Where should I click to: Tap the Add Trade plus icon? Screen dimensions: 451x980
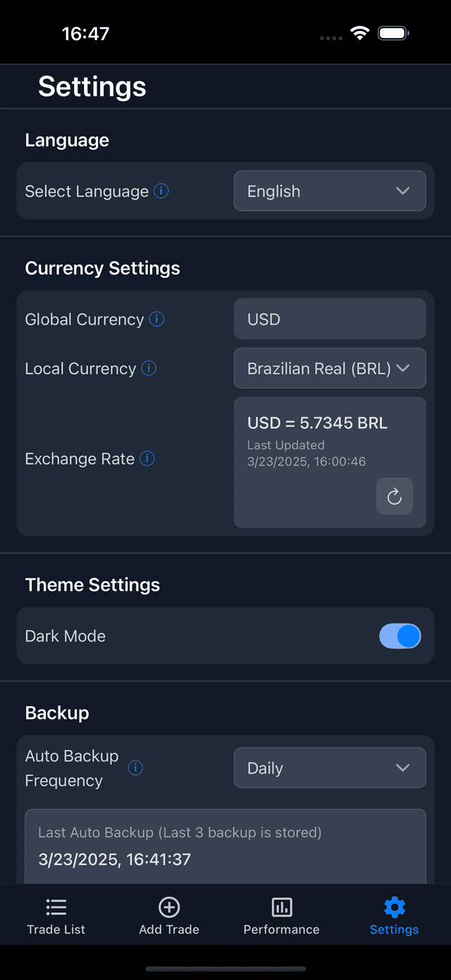tap(169, 907)
